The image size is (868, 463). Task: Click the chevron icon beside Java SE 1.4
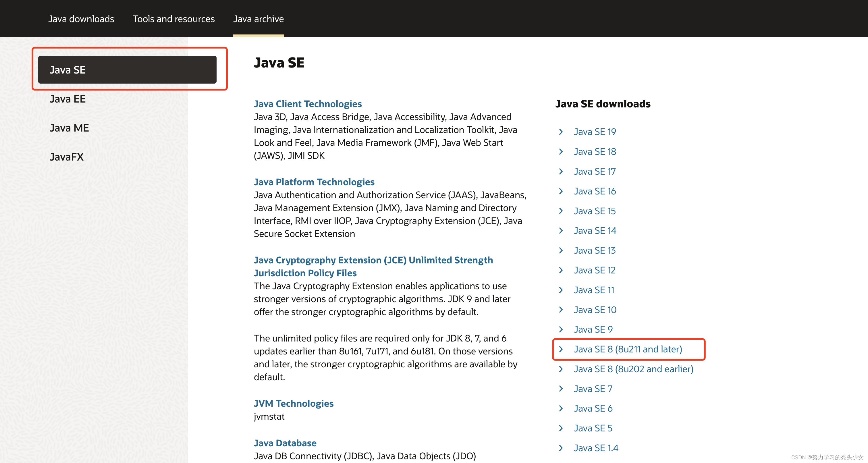(561, 448)
